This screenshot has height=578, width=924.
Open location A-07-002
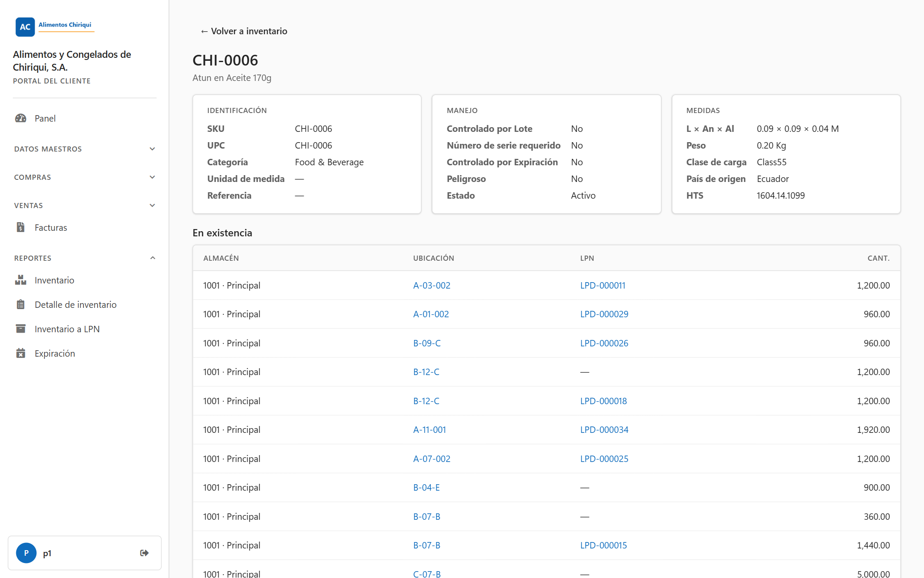[x=432, y=459]
